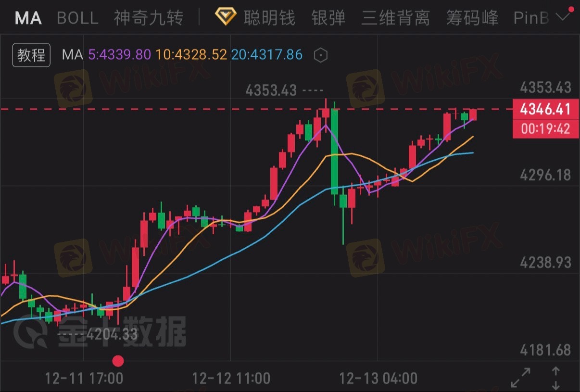Screen dimensions: 580x392
Task: Tap the current price tag 4346.41
Action: click(x=545, y=109)
